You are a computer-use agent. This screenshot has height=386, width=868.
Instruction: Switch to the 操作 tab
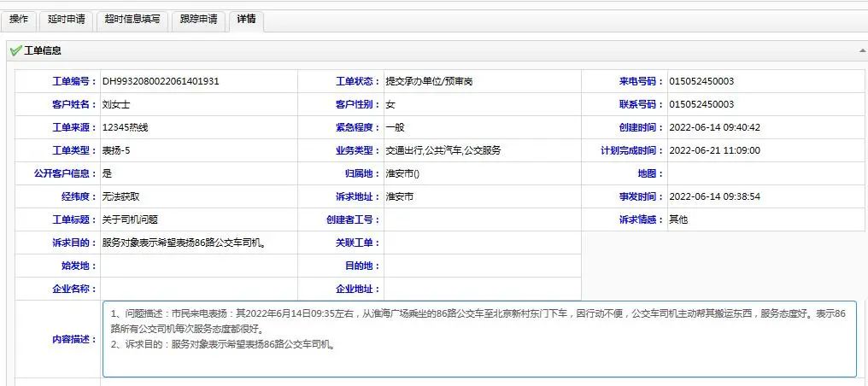(x=19, y=19)
